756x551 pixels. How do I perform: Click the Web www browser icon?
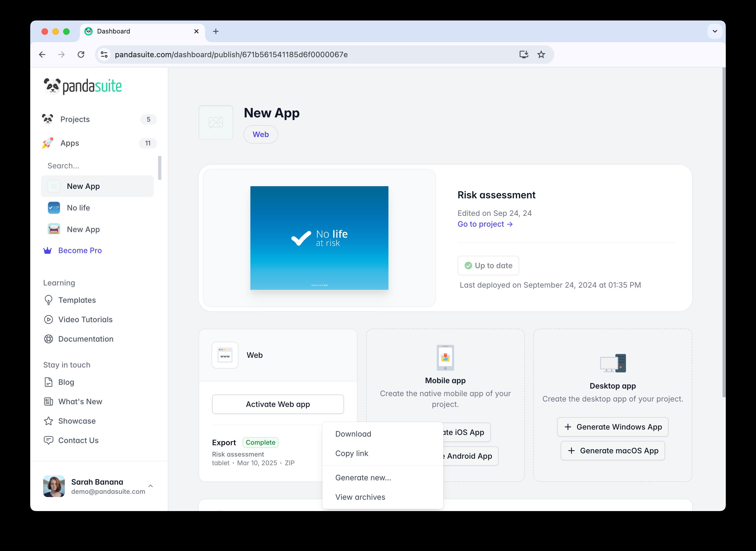click(224, 355)
